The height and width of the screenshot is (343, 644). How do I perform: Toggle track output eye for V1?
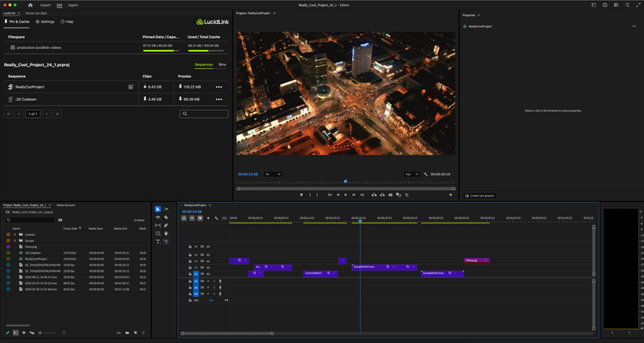point(208,274)
